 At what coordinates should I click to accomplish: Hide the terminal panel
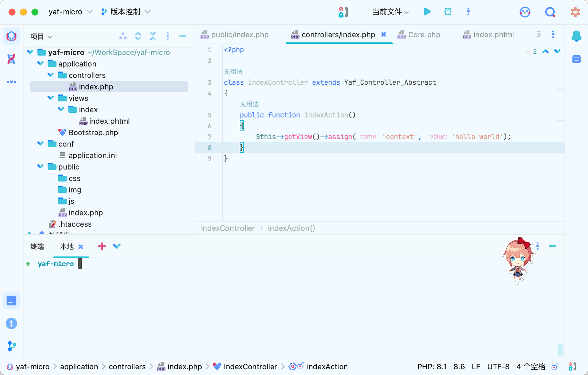(x=552, y=246)
